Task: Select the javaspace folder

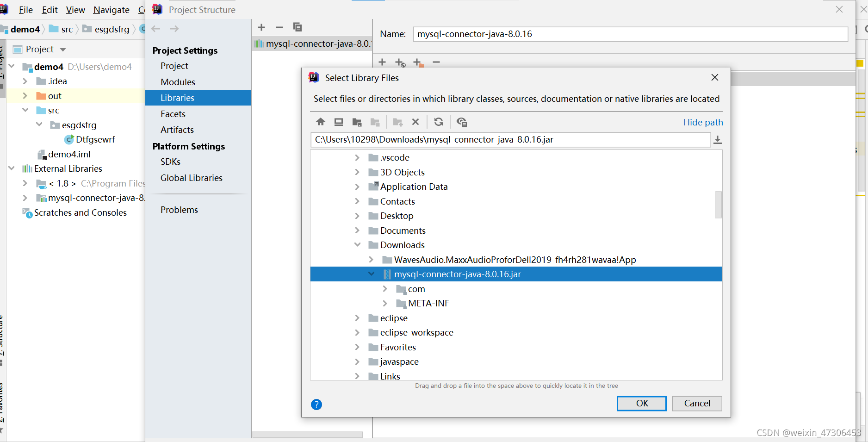Action: click(x=399, y=362)
